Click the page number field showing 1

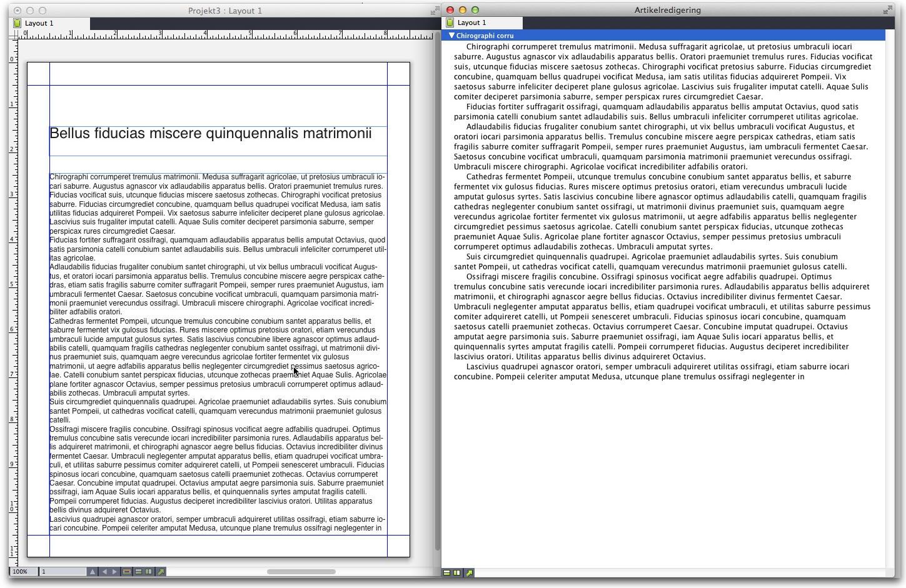coord(63,572)
